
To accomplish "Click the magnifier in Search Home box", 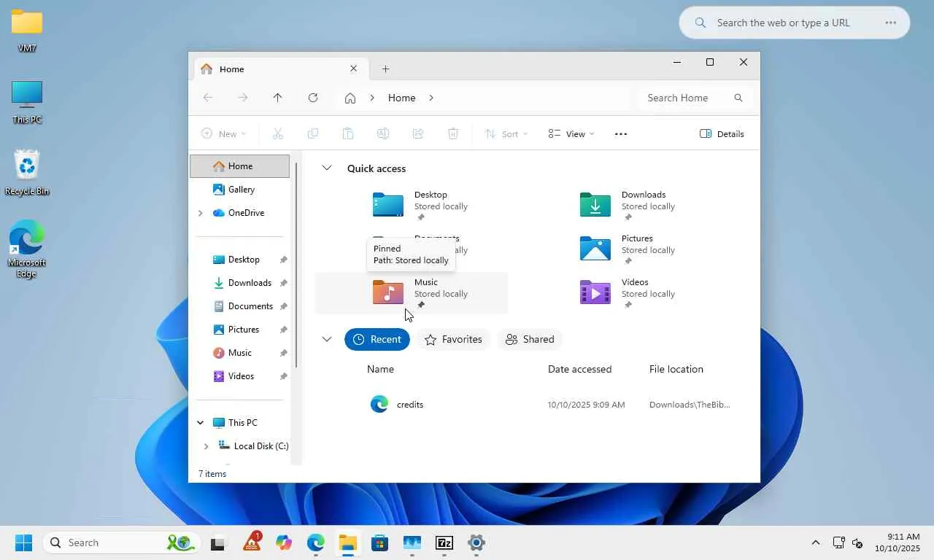I will coord(738,98).
